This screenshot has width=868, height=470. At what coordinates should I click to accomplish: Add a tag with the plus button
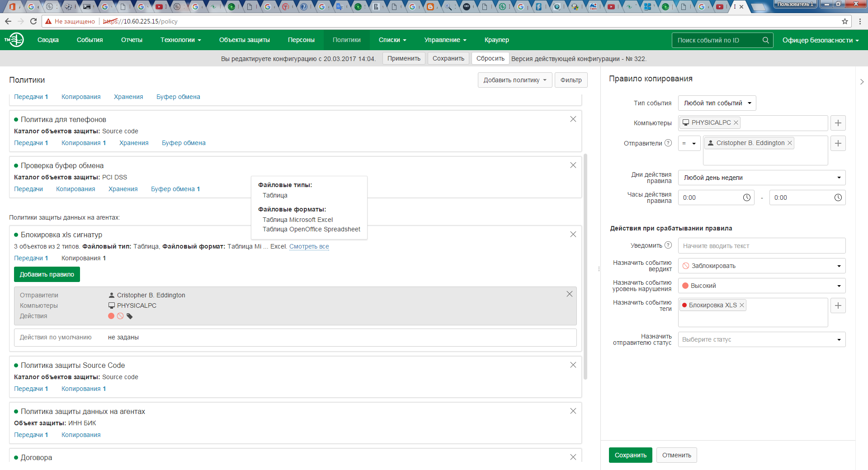(838, 305)
